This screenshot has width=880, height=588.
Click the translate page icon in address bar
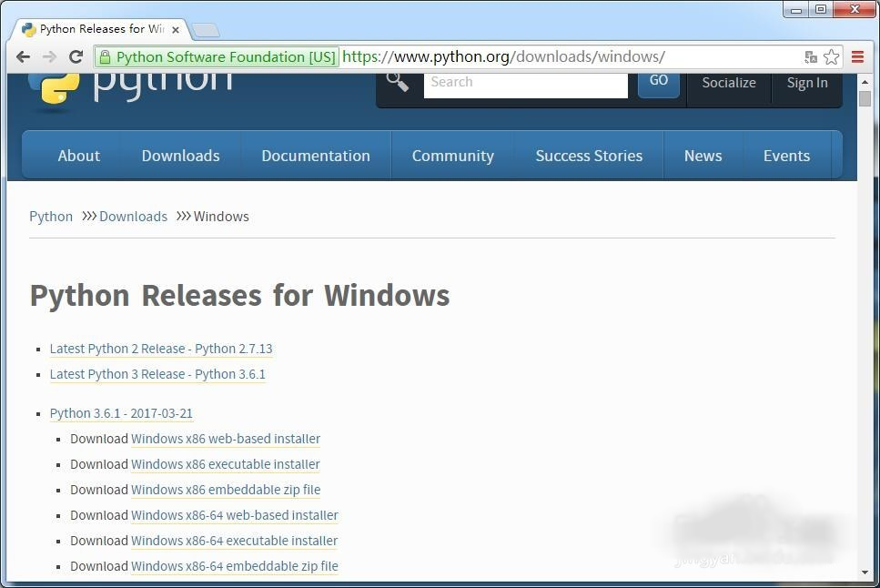click(811, 56)
